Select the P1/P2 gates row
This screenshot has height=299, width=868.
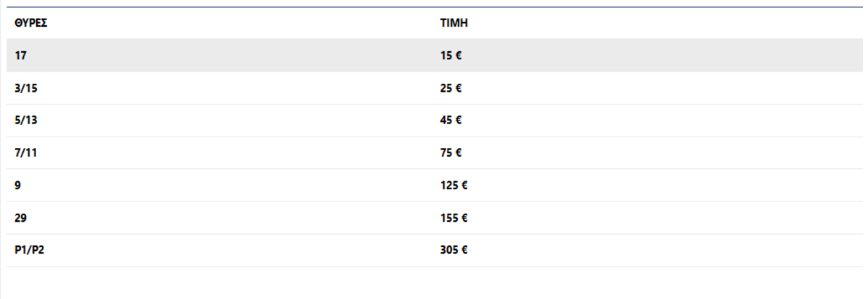pos(435,251)
